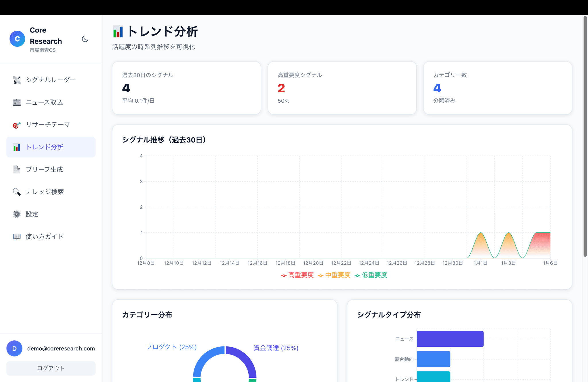Click the satellite dish Signal Radar icon
Viewport: 588px width, 382px height.
(17, 80)
